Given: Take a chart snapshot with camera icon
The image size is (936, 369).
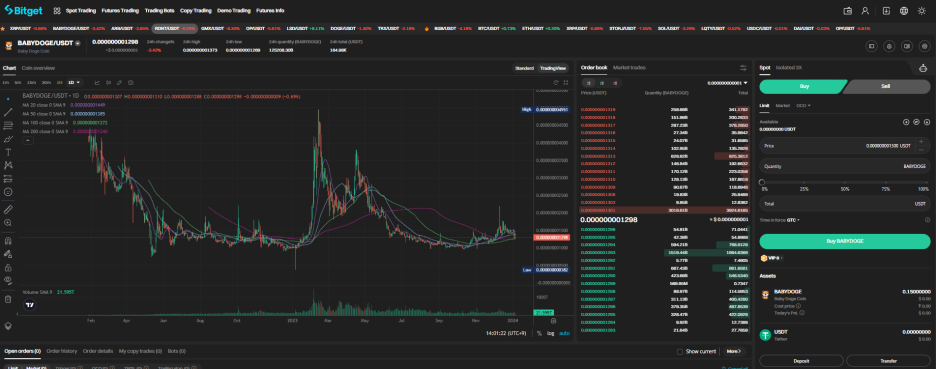Looking at the screenshot, I should (x=130, y=82).
